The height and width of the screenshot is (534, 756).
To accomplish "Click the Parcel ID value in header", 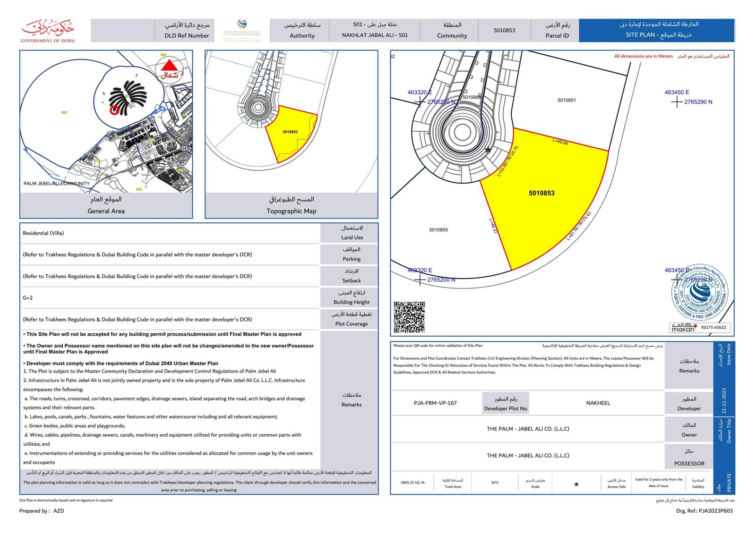I will click(504, 30).
